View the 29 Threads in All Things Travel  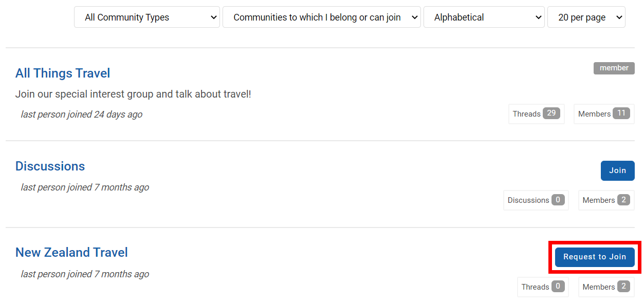tap(536, 114)
